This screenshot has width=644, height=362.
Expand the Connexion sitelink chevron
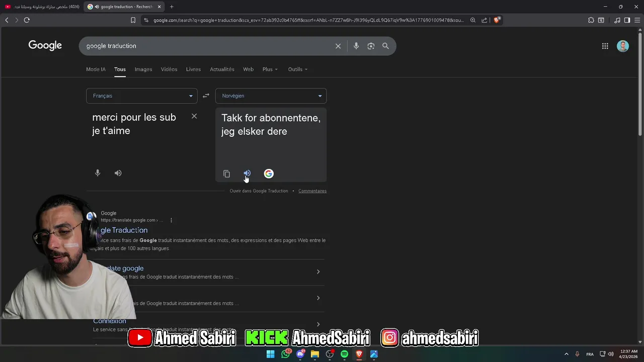click(x=318, y=324)
